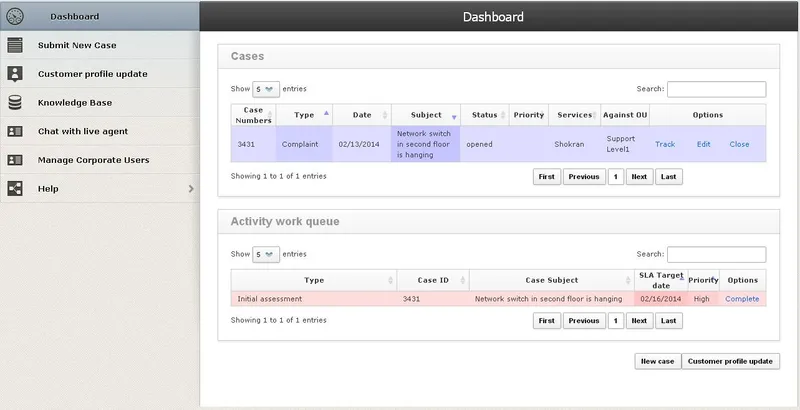Screen dimensions: 800x410
Task: Click the Manage Corporate Users icon
Action: (x=15, y=160)
